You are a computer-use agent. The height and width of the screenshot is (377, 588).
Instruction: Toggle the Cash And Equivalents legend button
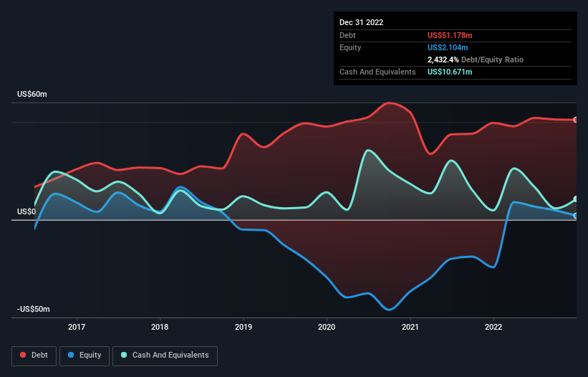[165, 355]
